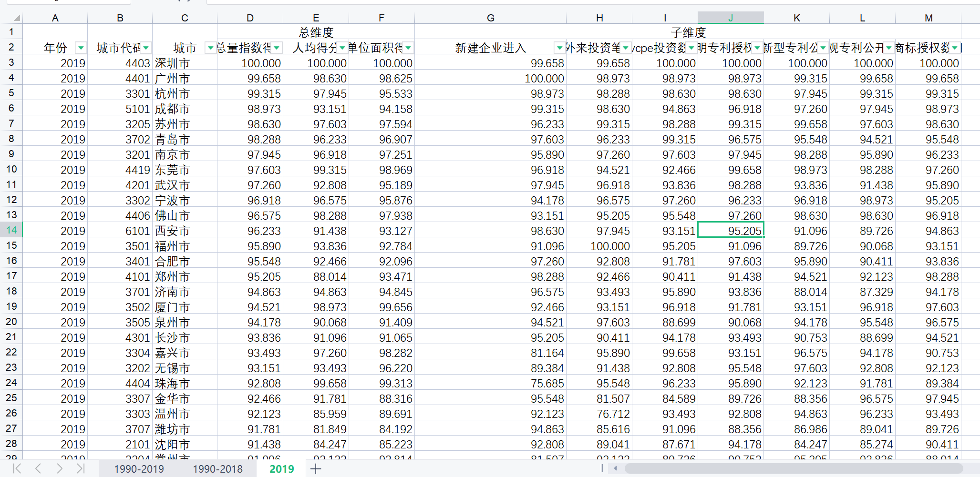Open the 人均得分 filter dropdown

[342, 48]
